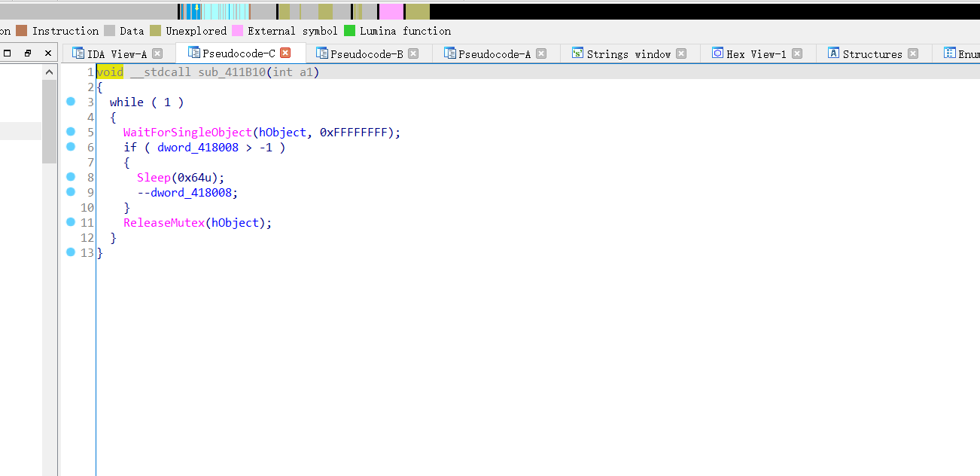
Task: Toggle the blue dot beside line 8
Action: pos(71,177)
